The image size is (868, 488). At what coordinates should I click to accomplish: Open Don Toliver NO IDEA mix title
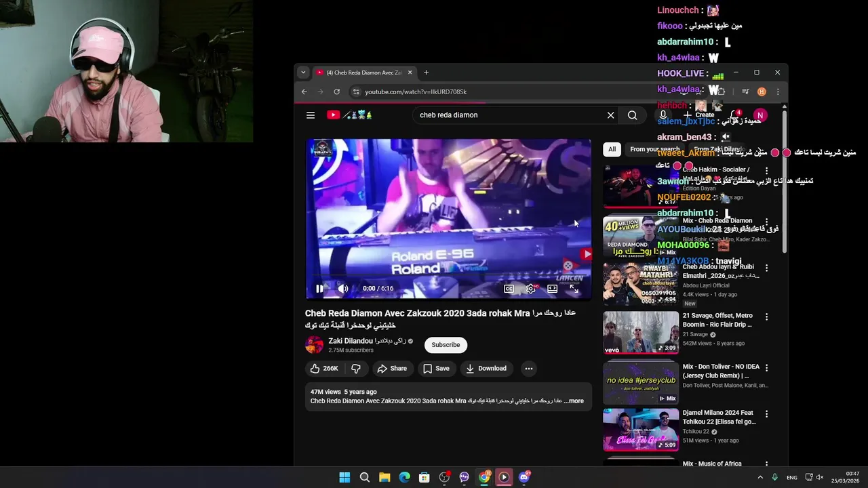(x=721, y=371)
